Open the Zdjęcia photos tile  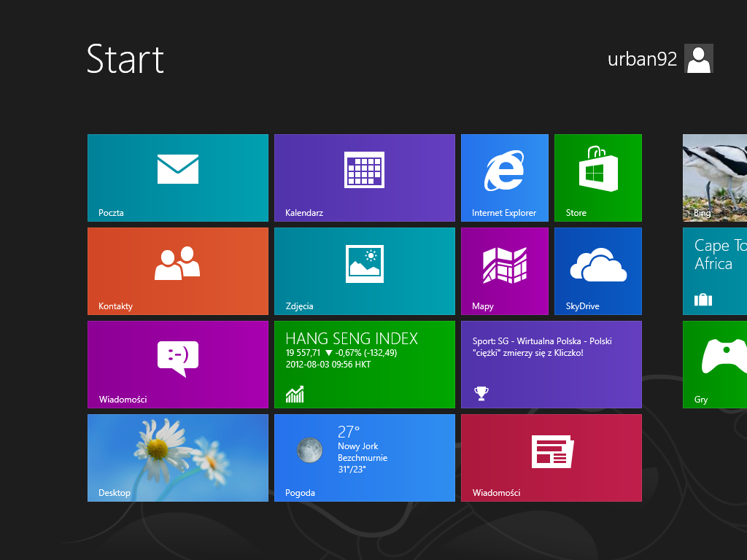tap(364, 271)
